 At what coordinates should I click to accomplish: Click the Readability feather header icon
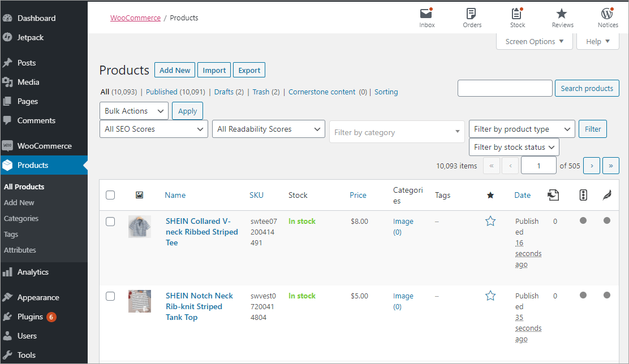point(607,195)
